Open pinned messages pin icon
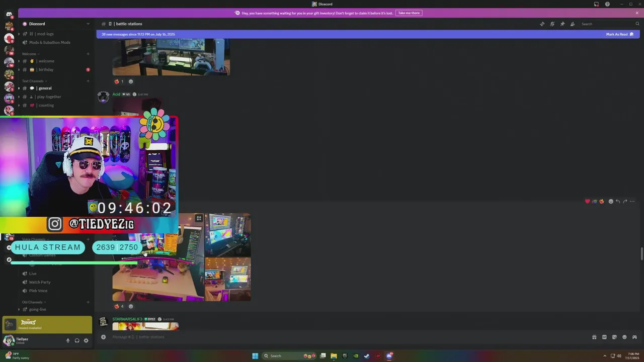This screenshot has width=644, height=362. click(x=562, y=24)
